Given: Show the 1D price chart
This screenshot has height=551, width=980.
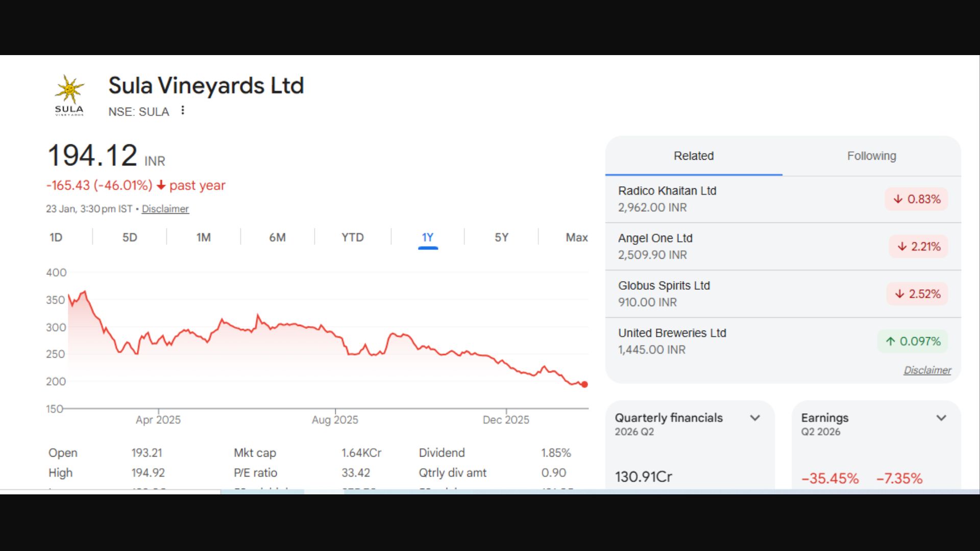Looking at the screenshot, I should tap(56, 238).
